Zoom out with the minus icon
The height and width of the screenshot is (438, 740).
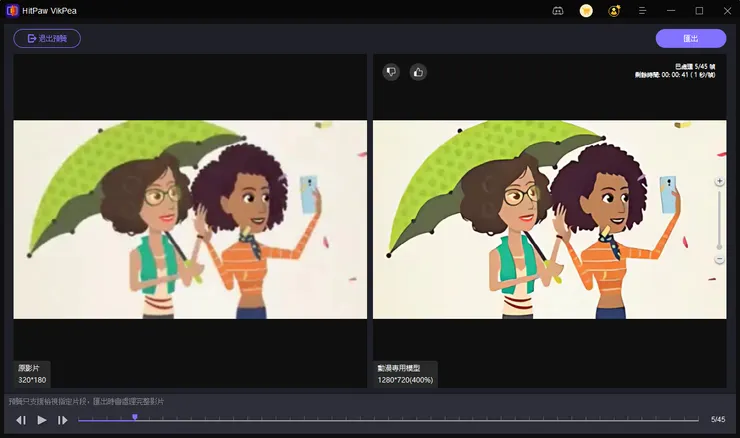(719, 259)
